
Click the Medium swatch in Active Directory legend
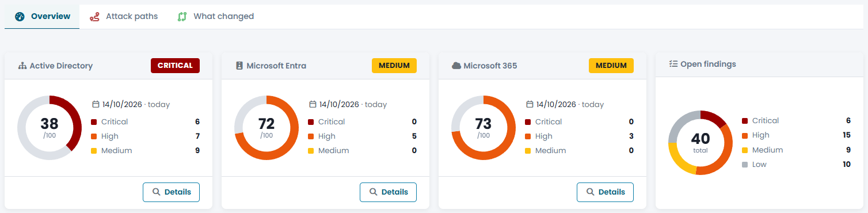pyautogui.click(x=94, y=151)
